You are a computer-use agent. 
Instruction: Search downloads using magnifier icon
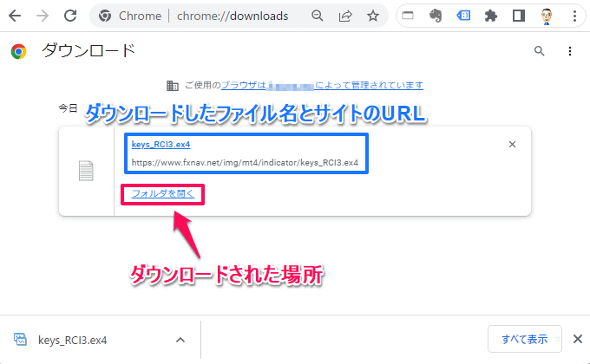(x=540, y=51)
